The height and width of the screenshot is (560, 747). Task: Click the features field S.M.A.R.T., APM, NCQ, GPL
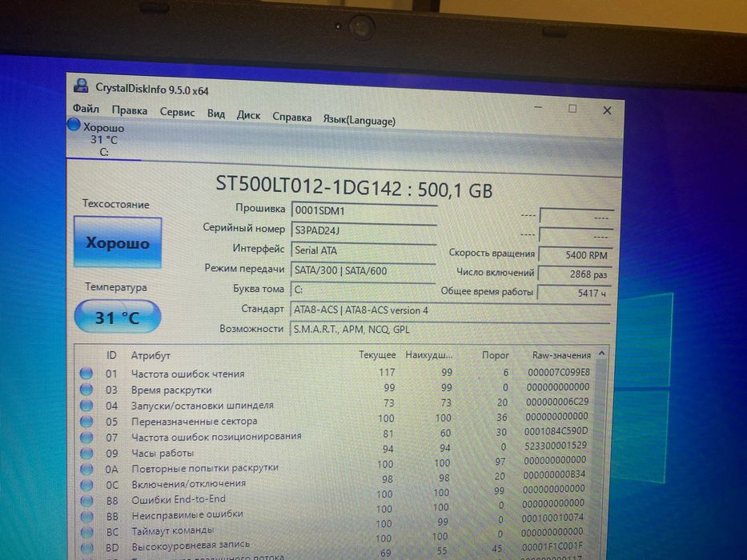coord(450,330)
